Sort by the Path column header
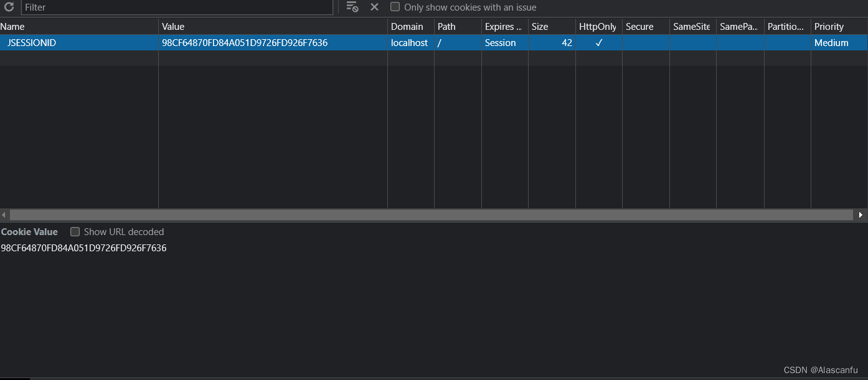The height and width of the screenshot is (380, 868). click(458, 27)
